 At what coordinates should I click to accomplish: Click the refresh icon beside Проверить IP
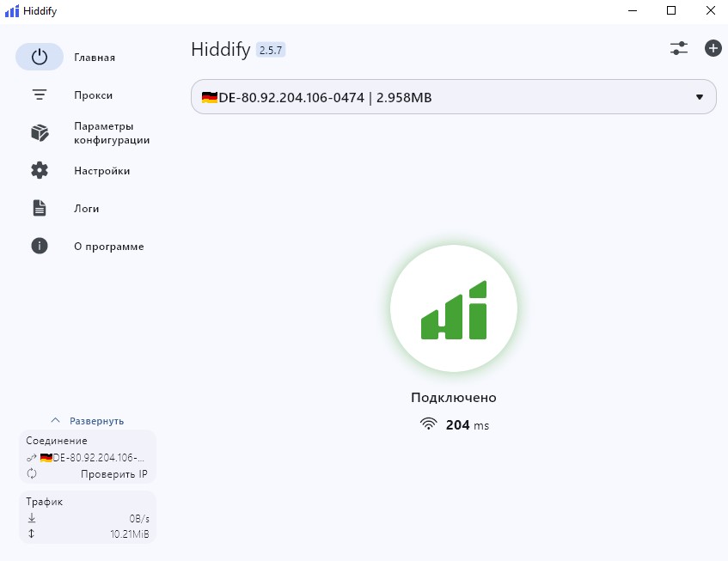(32, 473)
